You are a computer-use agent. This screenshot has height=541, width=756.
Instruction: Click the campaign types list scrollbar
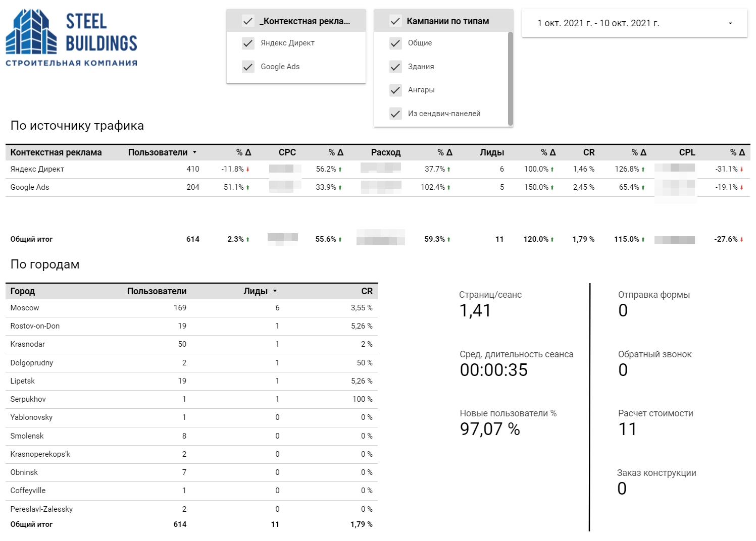pos(510,78)
